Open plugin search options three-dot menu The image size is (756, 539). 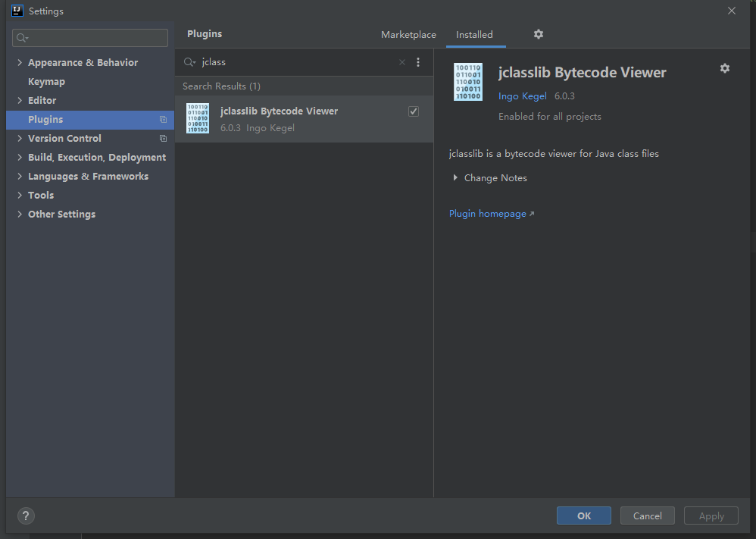pyautogui.click(x=418, y=62)
